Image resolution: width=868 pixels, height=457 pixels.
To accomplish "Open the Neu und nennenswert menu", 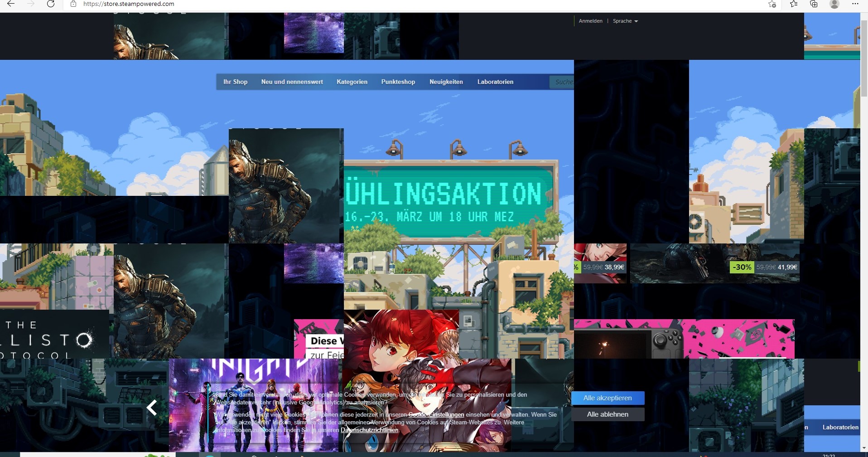I will [292, 82].
